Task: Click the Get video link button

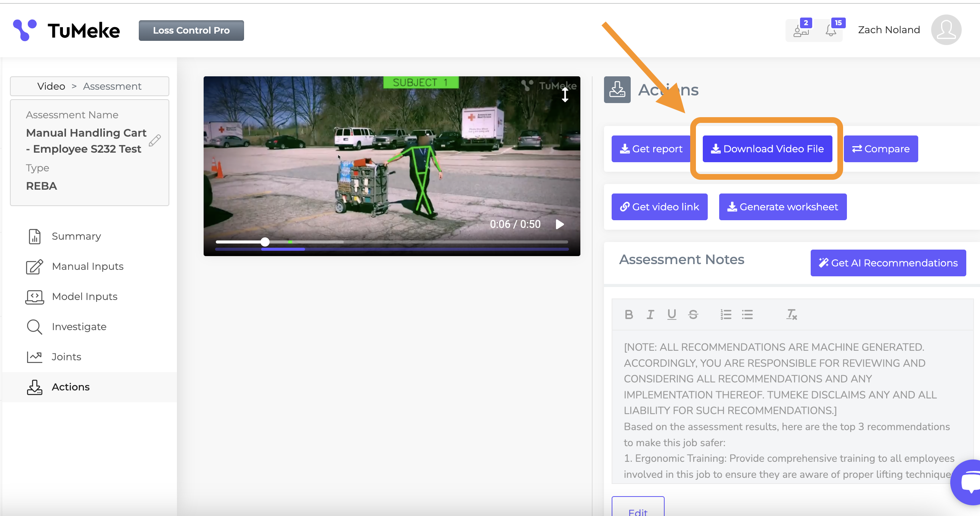Action: [x=660, y=207]
